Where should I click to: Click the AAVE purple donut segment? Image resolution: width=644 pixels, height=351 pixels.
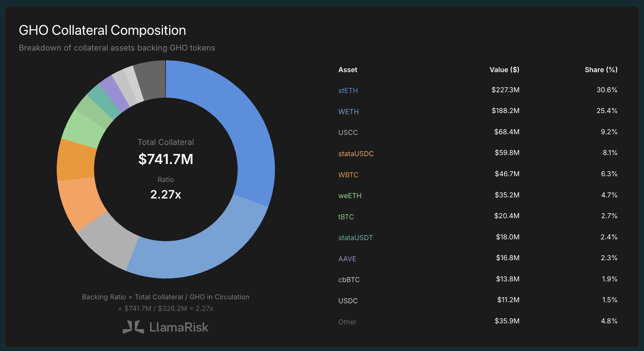113,94
